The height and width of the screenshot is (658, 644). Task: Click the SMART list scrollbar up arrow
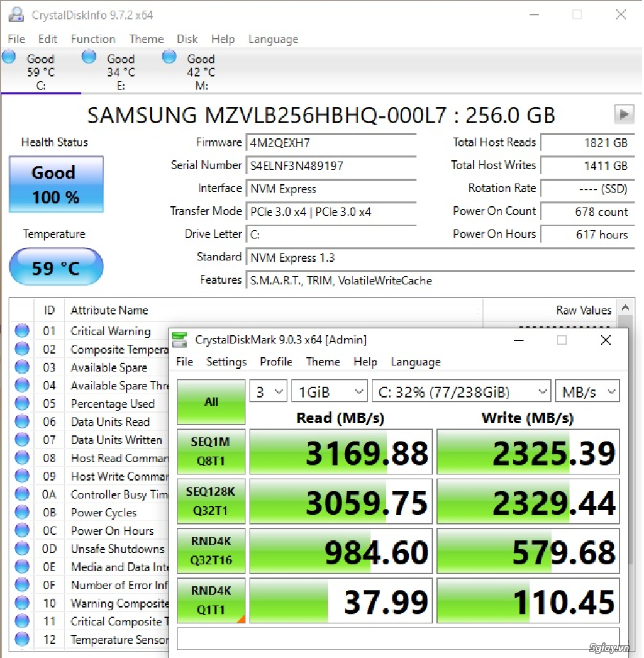625,308
